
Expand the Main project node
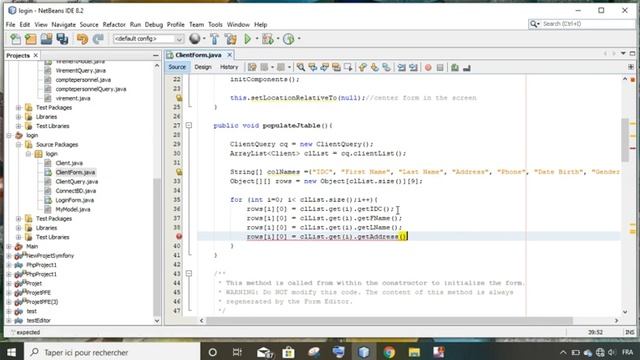9,247
